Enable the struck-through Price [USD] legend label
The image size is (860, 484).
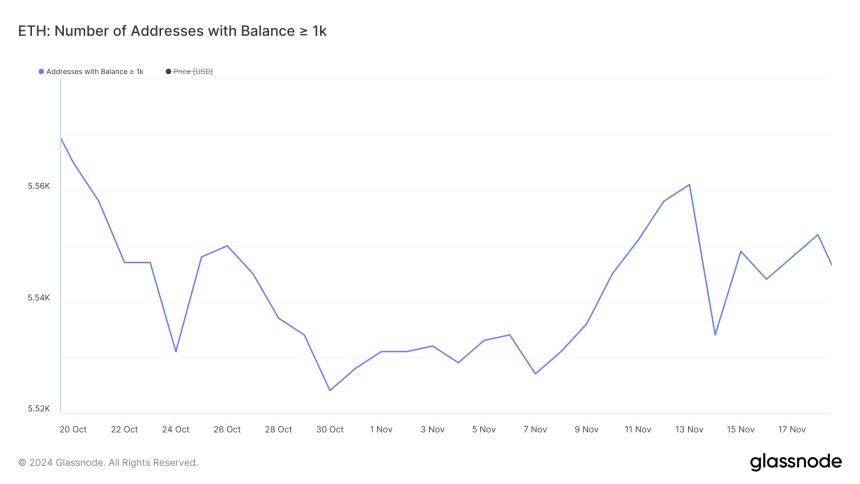coord(193,72)
